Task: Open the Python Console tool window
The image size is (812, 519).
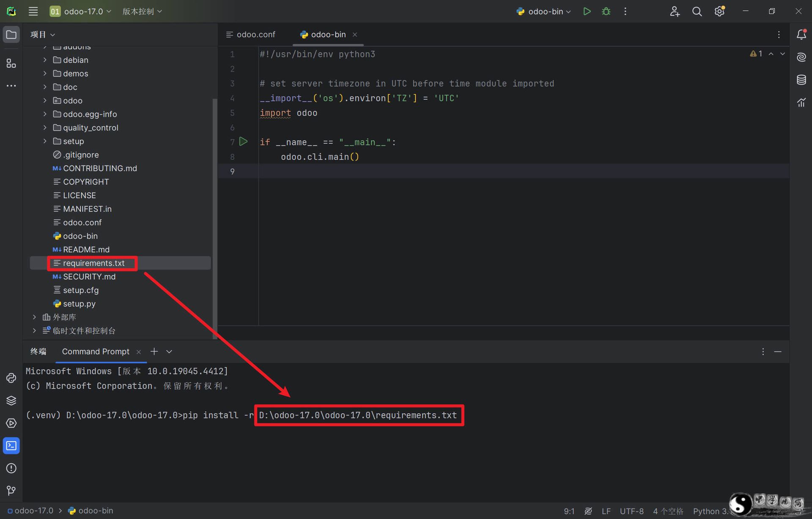Action: click(11, 378)
